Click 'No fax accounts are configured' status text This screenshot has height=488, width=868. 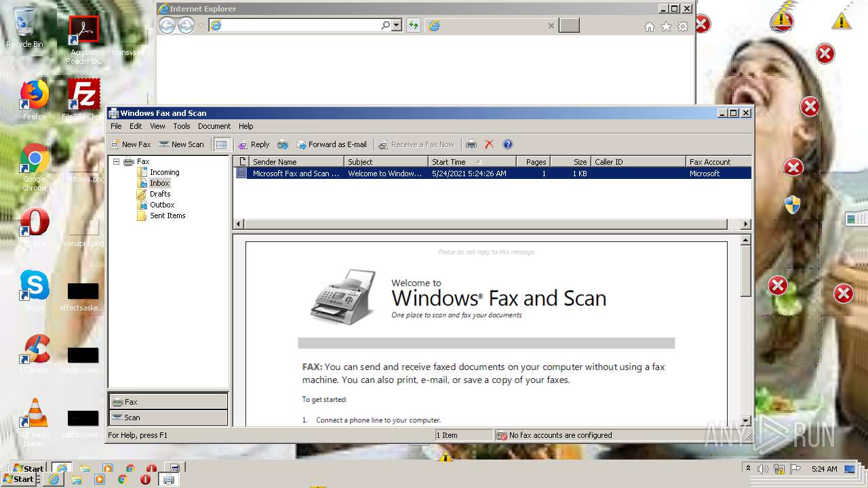pyautogui.click(x=560, y=435)
